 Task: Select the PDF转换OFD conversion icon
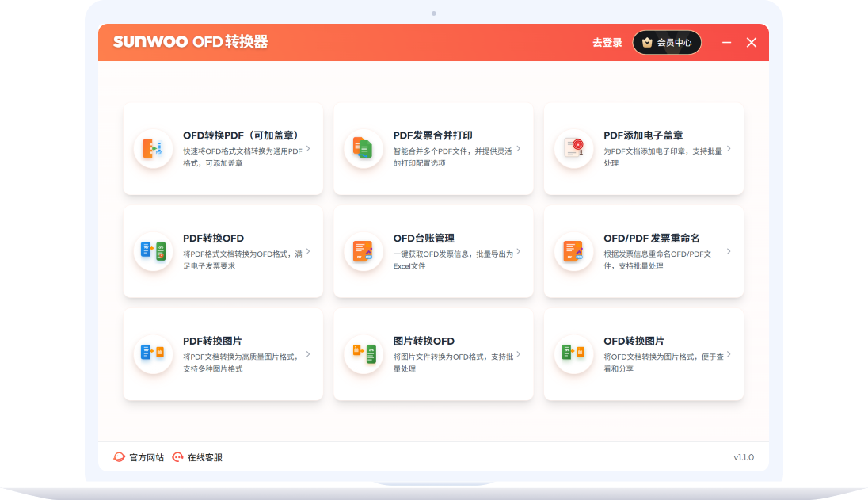pyautogui.click(x=153, y=250)
